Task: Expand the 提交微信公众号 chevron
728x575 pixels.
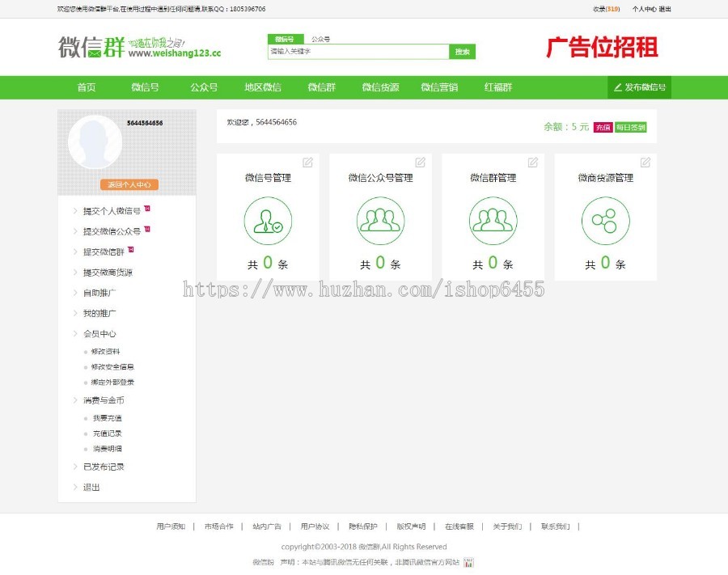Action: (x=75, y=231)
